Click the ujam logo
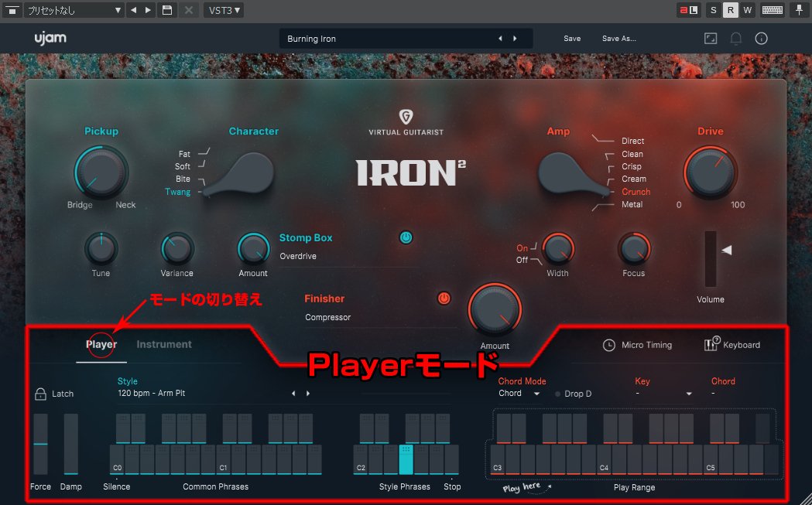The height and width of the screenshot is (505, 812). [x=50, y=38]
